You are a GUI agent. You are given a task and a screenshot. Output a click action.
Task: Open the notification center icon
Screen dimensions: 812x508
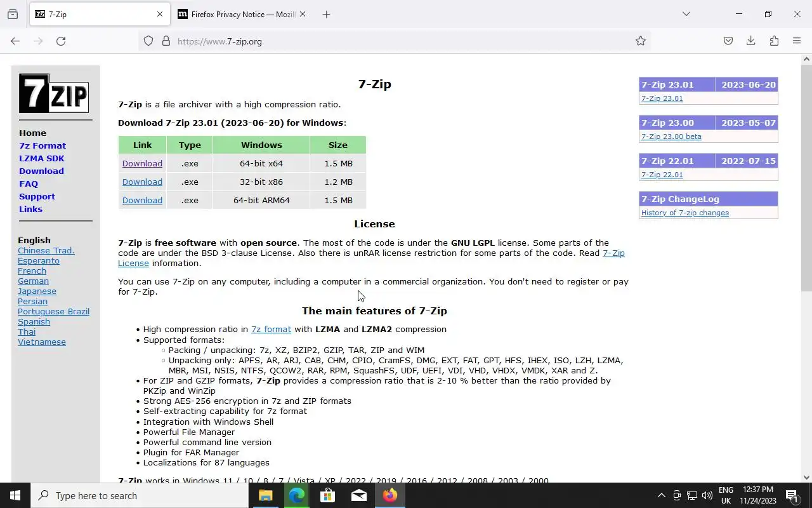[x=792, y=495]
